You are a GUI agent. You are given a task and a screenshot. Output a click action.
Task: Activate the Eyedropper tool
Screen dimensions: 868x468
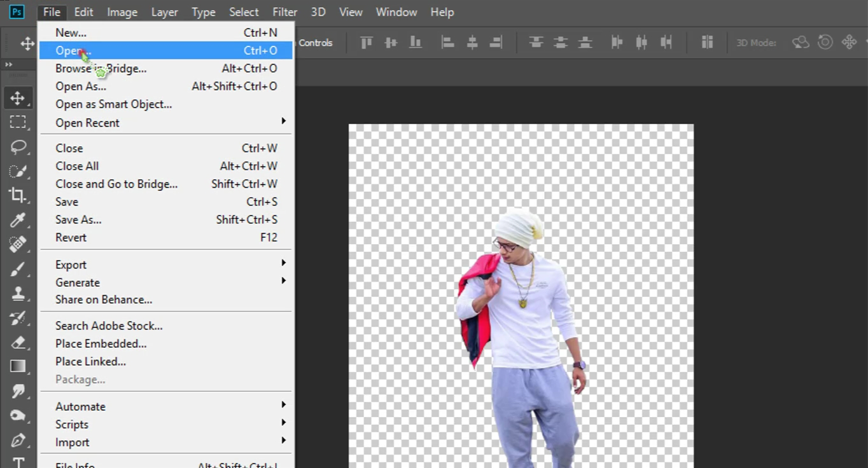point(18,220)
